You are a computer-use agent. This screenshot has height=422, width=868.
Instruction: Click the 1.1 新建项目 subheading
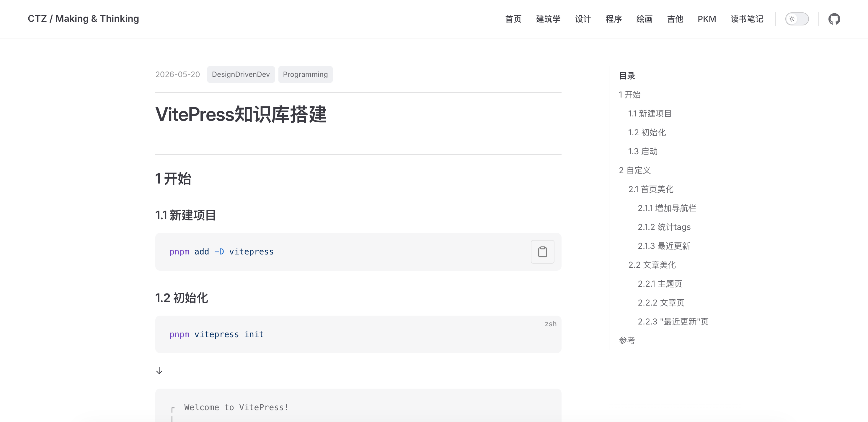[x=185, y=215]
